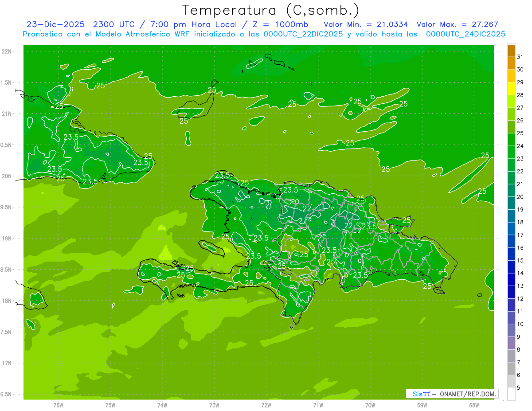532x411 pixels.
Task: Click the purple legend swatch between 8 and 9
Action: coord(511,343)
